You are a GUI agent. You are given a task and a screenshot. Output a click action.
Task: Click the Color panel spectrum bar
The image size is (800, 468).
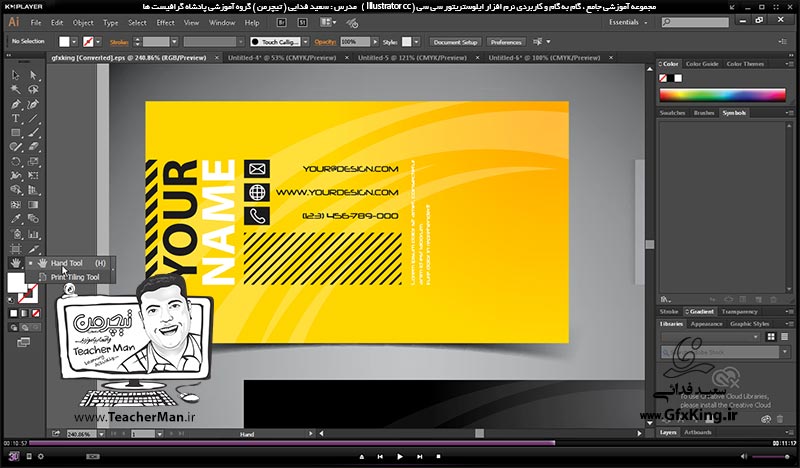tap(722, 95)
